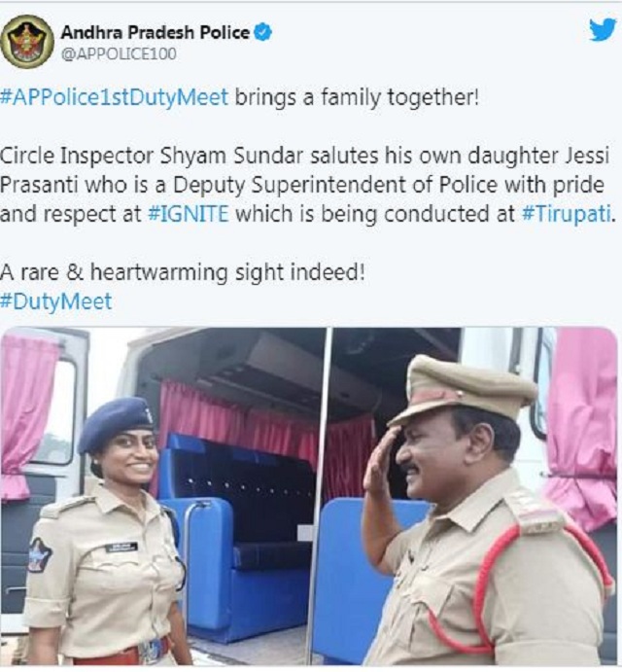Click the police emblem shoulder patch

40,554
